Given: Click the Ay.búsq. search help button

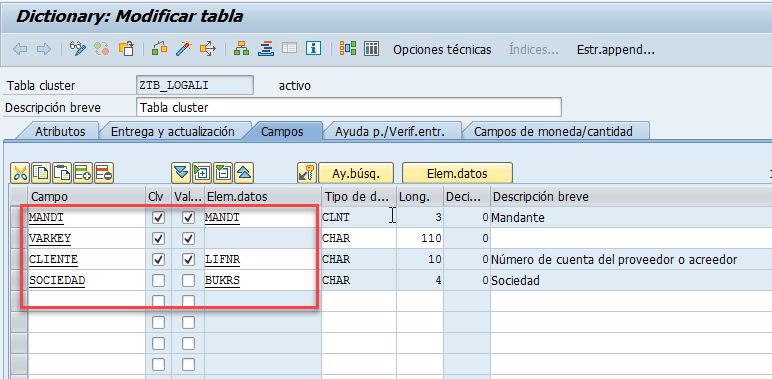Looking at the screenshot, I should 356,173.
